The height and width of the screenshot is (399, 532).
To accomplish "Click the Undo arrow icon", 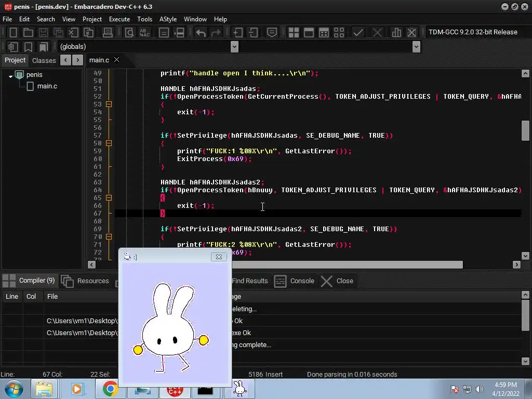I will tap(201, 32).
